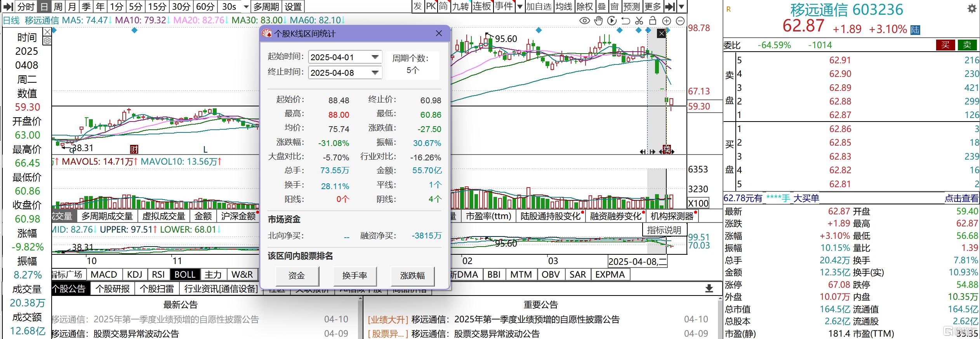Open the 指标说明 indicator explanation
This screenshot has width=980, height=339.
pyautogui.click(x=664, y=230)
